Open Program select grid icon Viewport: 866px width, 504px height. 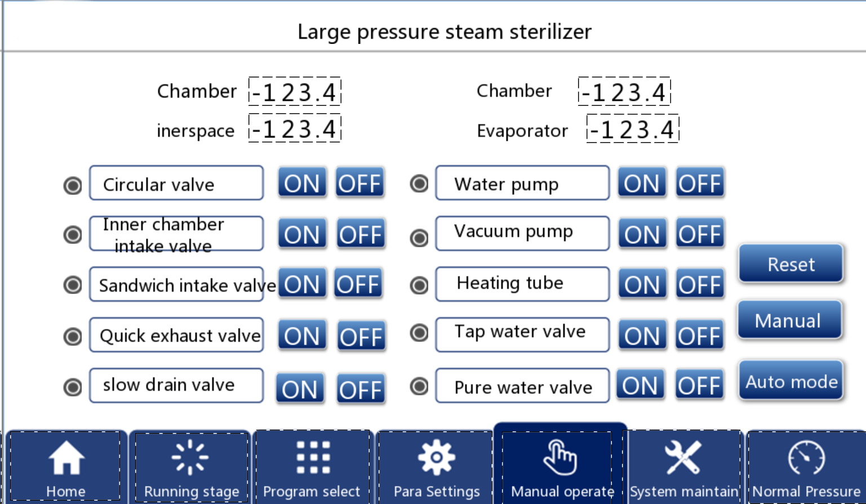coord(313,457)
